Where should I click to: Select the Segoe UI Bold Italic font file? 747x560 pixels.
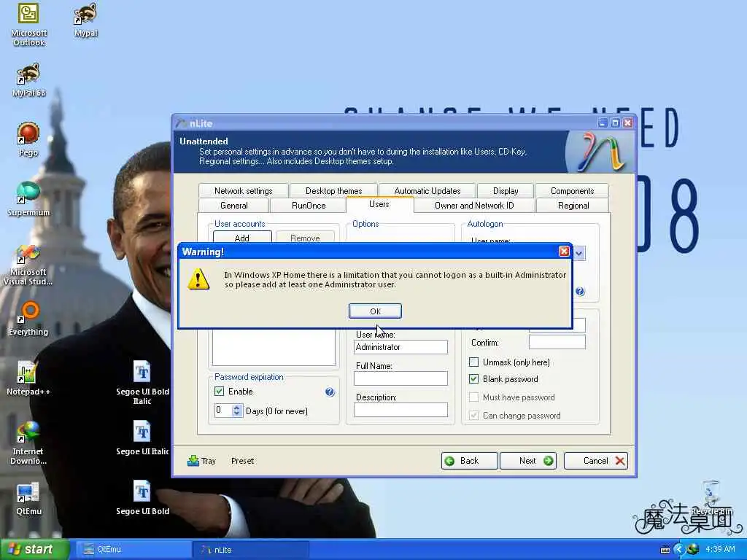point(142,383)
